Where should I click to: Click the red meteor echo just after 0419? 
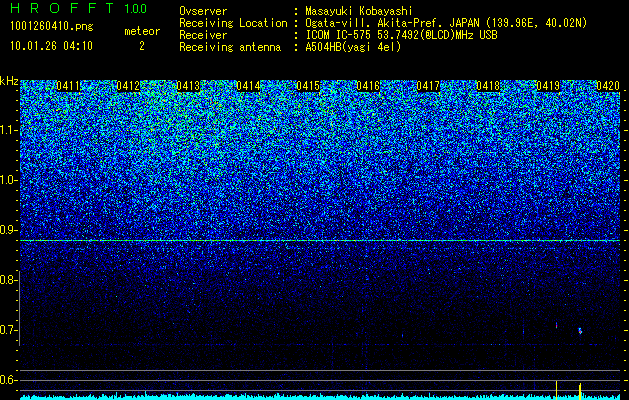coord(556,325)
